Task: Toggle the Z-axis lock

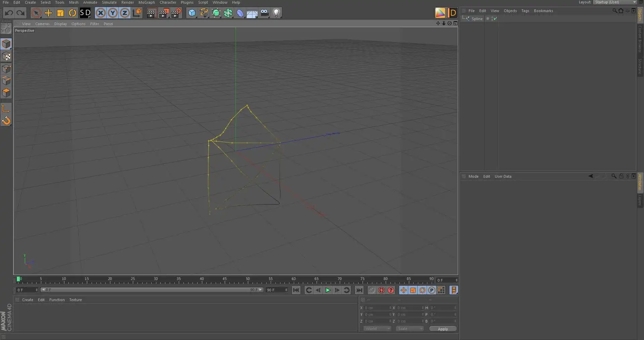Action: pos(125,13)
